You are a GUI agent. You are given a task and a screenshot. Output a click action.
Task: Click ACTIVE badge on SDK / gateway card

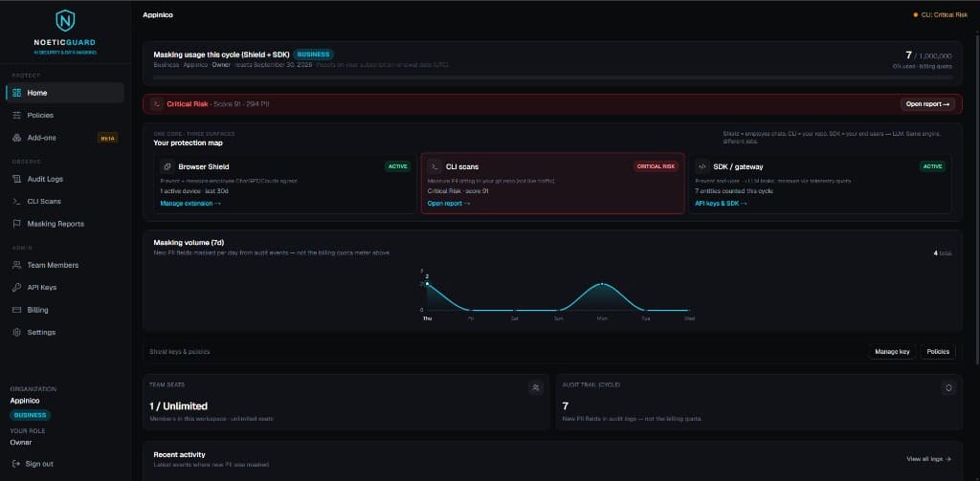pos(932,166)
